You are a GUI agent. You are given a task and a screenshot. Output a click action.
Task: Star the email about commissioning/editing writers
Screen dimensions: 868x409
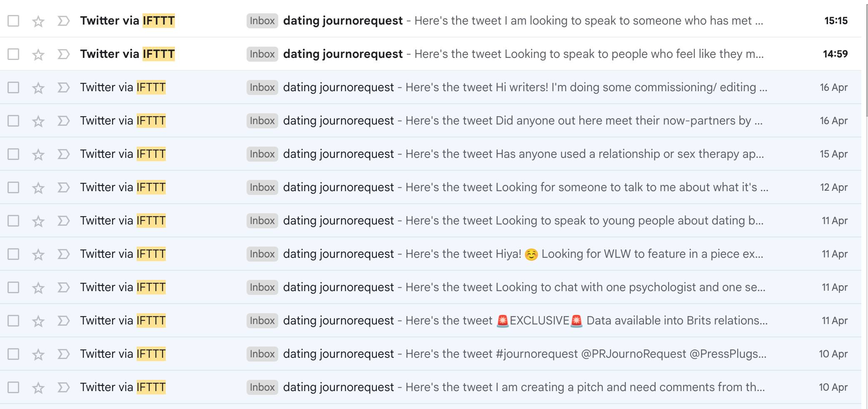38,87
